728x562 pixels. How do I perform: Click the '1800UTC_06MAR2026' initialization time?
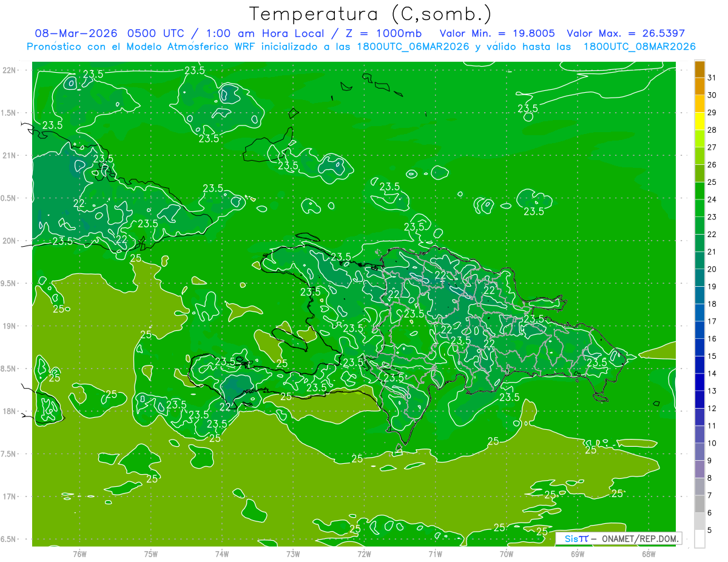tap(412, 47)
